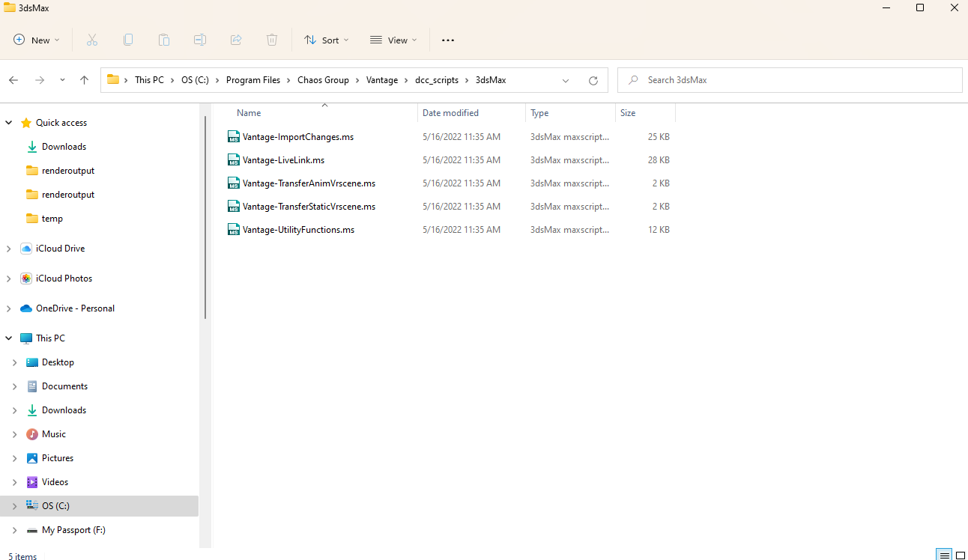Click the Copy icon in toolbar
Image resolution: width=968 pixels, height=560 pixels.
pyautogui.click(x=128, y=40)
